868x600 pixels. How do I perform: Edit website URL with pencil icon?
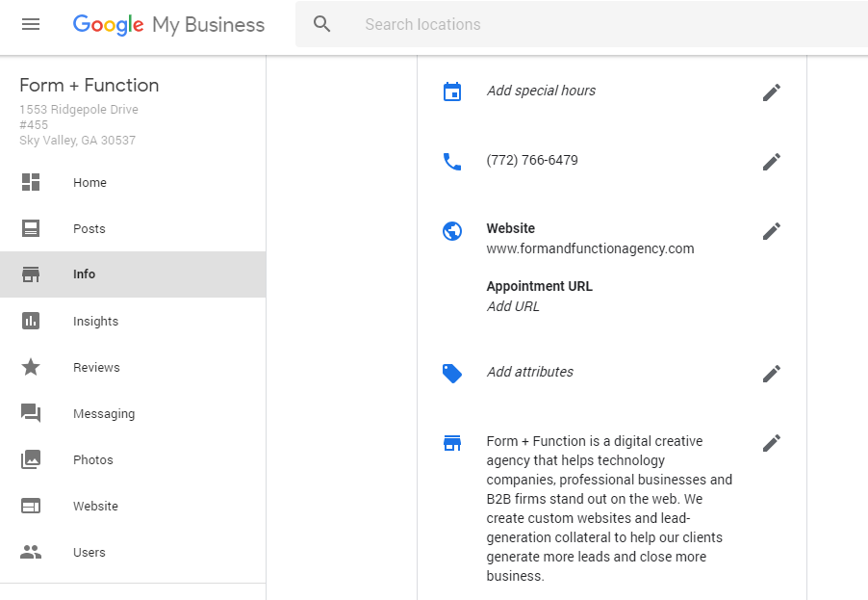(772, 231)
